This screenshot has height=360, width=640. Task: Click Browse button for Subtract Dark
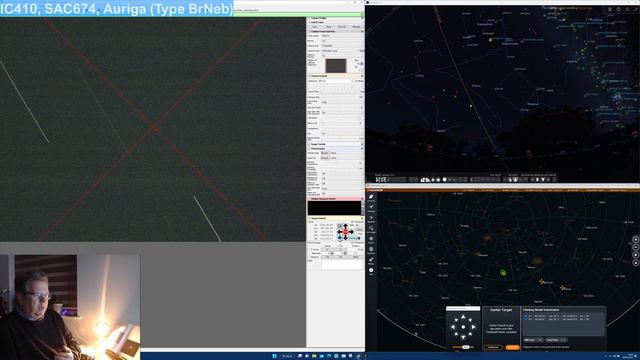point(325,153)
